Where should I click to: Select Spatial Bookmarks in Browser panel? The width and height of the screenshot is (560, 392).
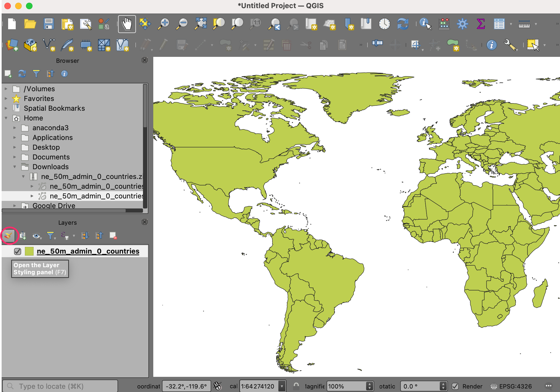pyautogui.click(x=54, y=108)
